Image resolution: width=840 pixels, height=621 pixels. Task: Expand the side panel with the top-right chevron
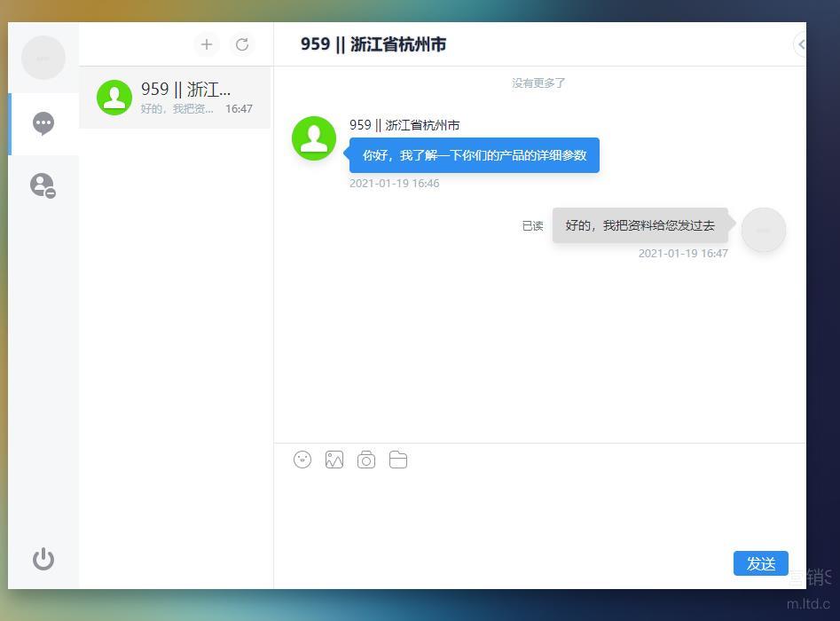[x=800, y=44]
